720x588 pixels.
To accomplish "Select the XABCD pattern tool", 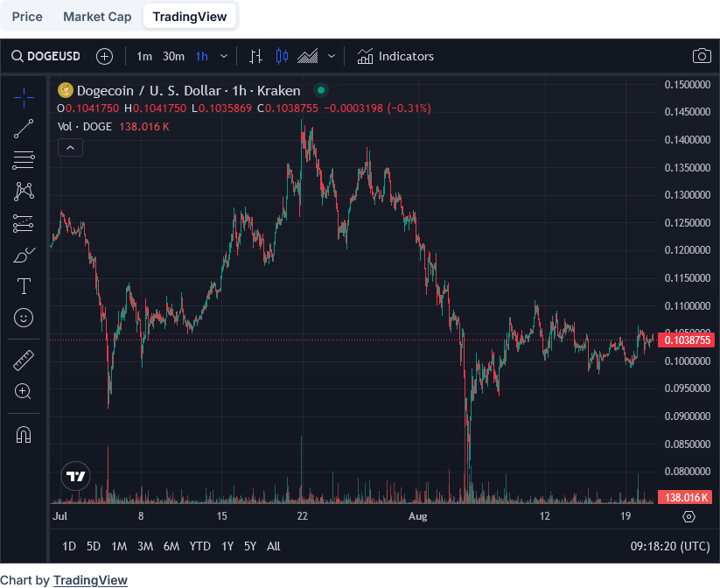I will 24,191.
